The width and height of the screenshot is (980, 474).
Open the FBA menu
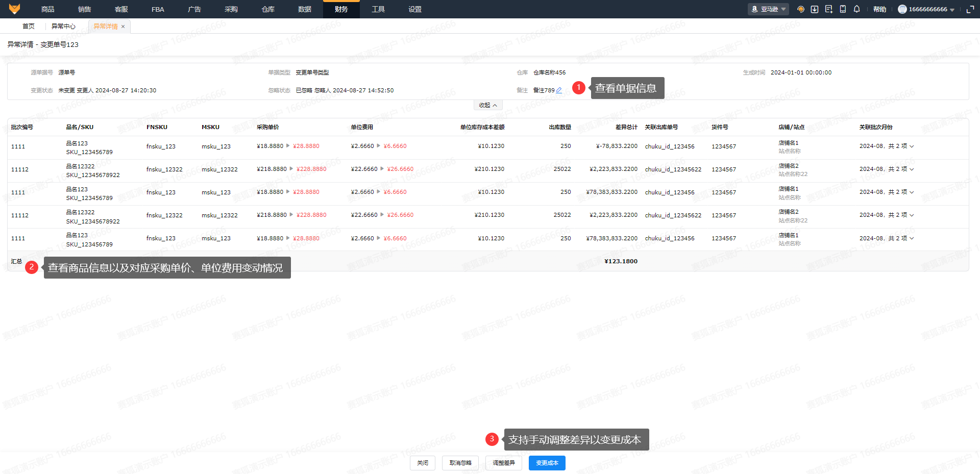click(158, 9)
